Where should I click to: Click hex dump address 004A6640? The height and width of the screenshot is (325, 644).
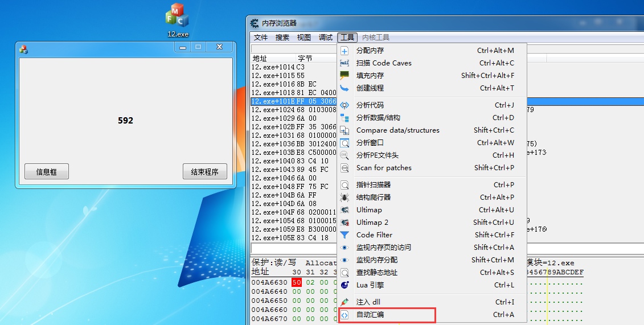pos(269,292)
